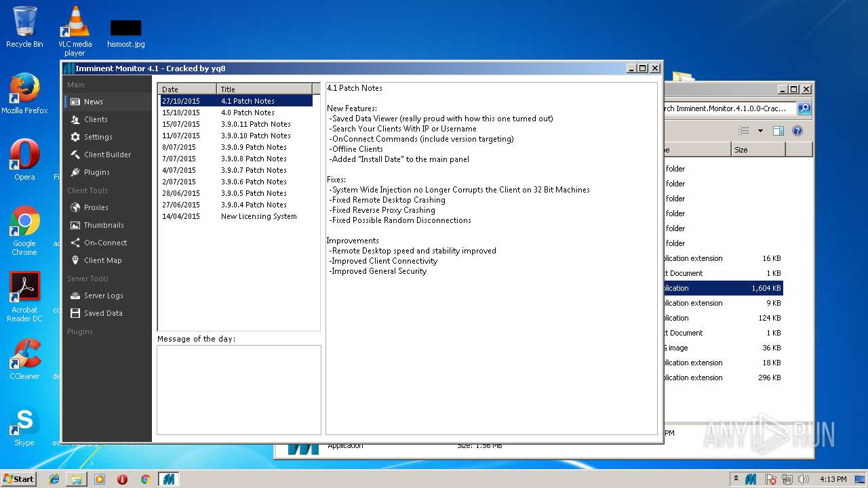Click the Thumbnails picture icon
The image size is (868, 488).
75,225
